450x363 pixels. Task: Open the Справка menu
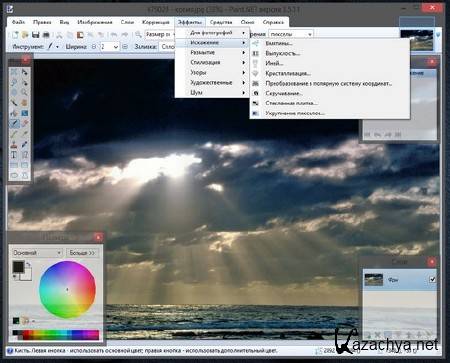(x=273, y=22)
